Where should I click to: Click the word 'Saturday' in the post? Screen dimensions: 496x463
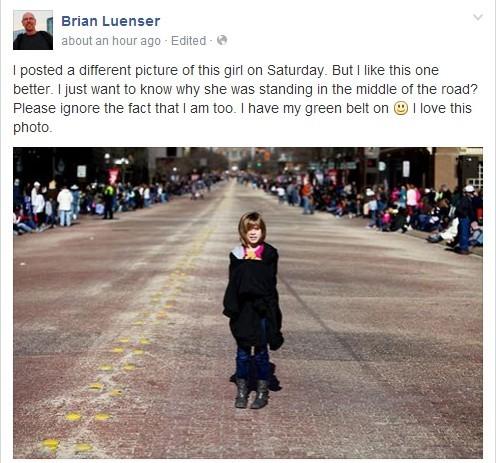(x=295, y=70)
